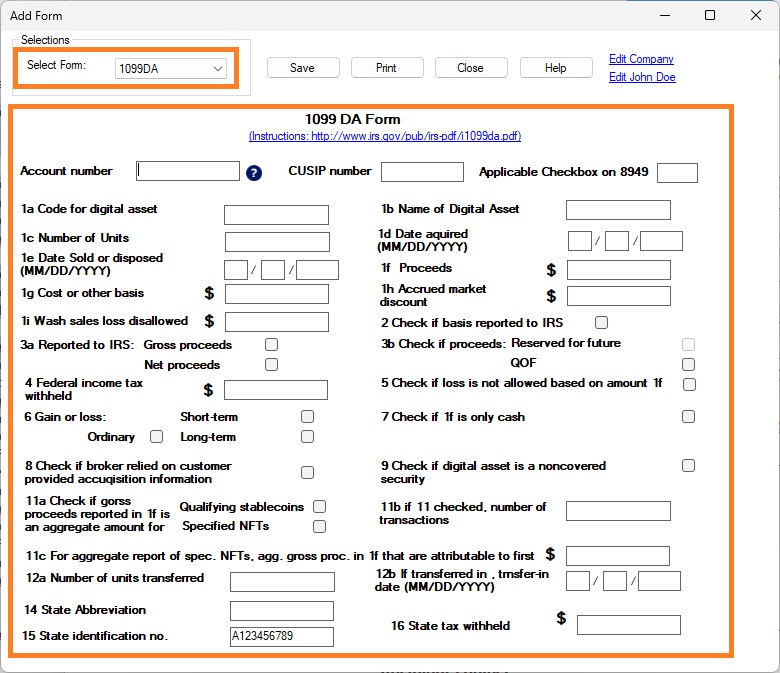Open the Edit Company link

pyautogui.click(x=641, y=59)
